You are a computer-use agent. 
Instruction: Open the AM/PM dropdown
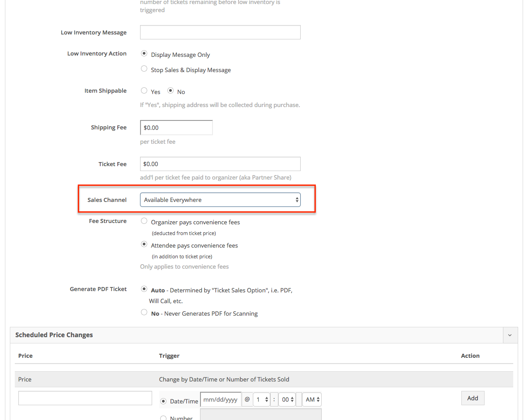pyautogui.click(x=312, y=399)
